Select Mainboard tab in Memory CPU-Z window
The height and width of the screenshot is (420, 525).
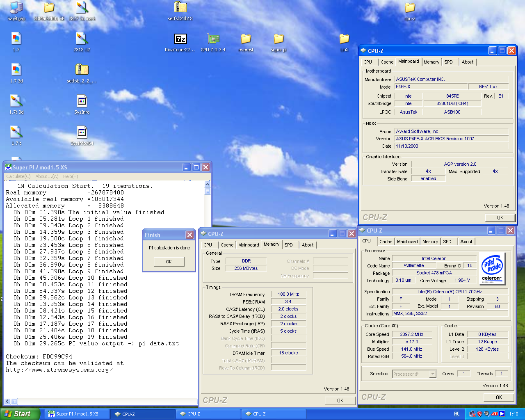pos(249,245)
